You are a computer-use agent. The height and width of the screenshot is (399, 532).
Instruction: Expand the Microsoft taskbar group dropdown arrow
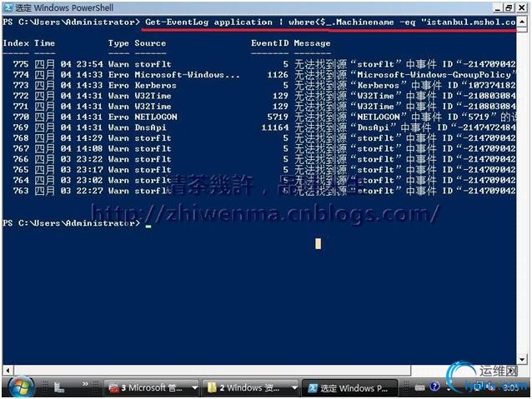point(195,387)
